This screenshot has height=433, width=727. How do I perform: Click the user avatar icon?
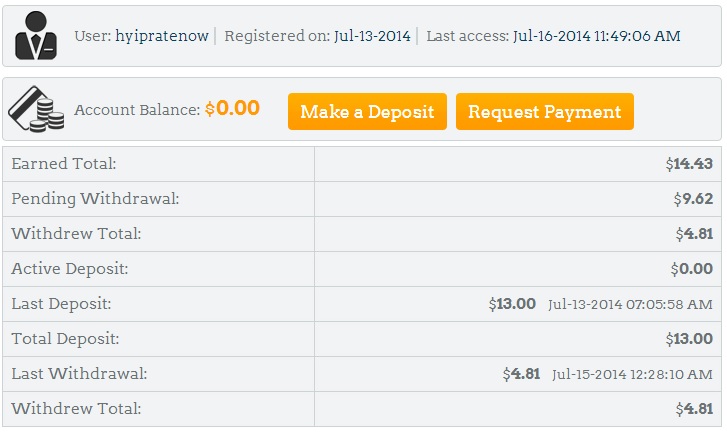click(37, 36)
